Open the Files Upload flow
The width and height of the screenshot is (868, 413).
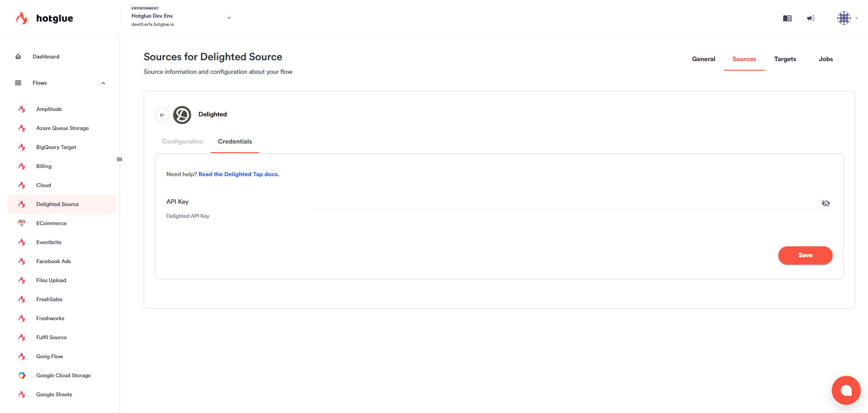(x=62, y=280)
